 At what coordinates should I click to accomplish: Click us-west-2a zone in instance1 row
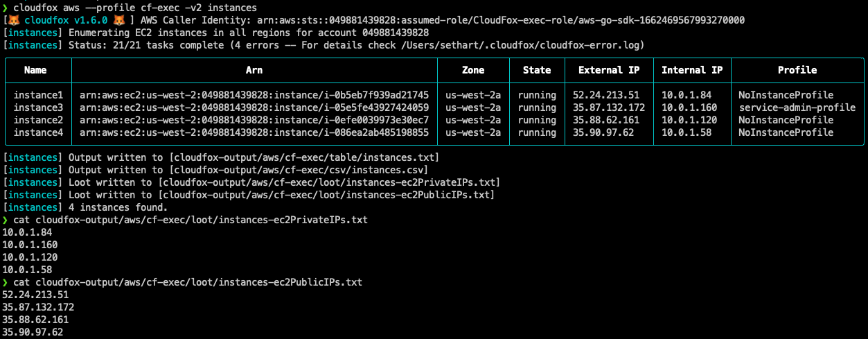[x=473, y=95]
